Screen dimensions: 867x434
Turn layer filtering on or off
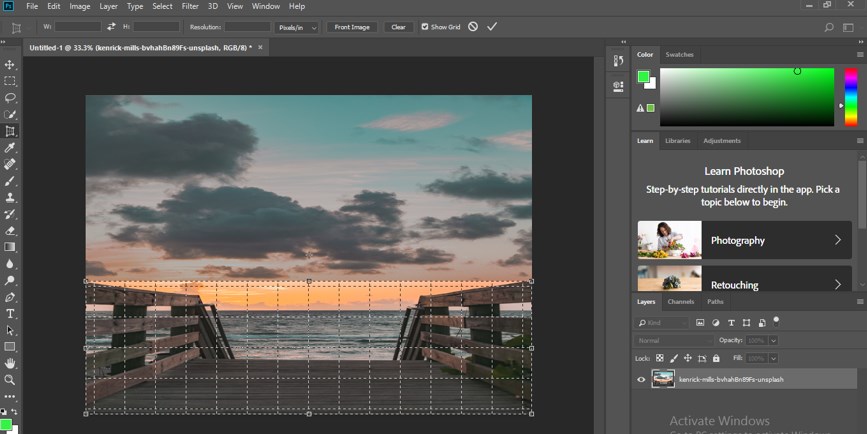[x=776, y=321]
